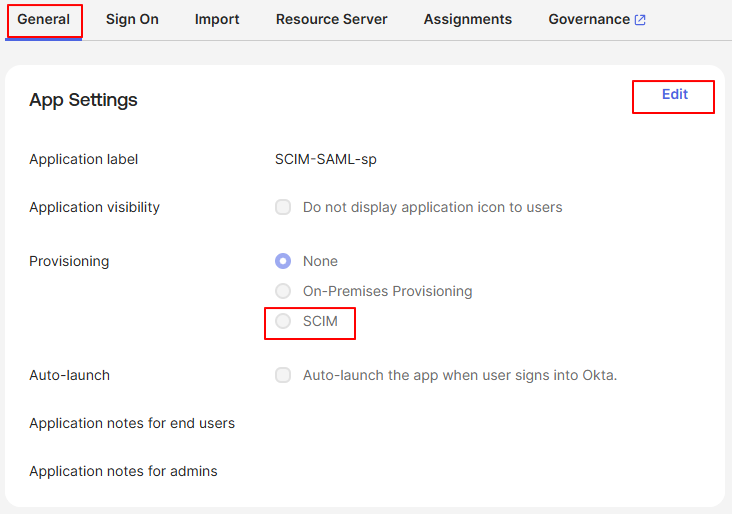Screen dimensions: 732x514
Task: Open the Assignments tab
Action: click(x=468, y=20)
